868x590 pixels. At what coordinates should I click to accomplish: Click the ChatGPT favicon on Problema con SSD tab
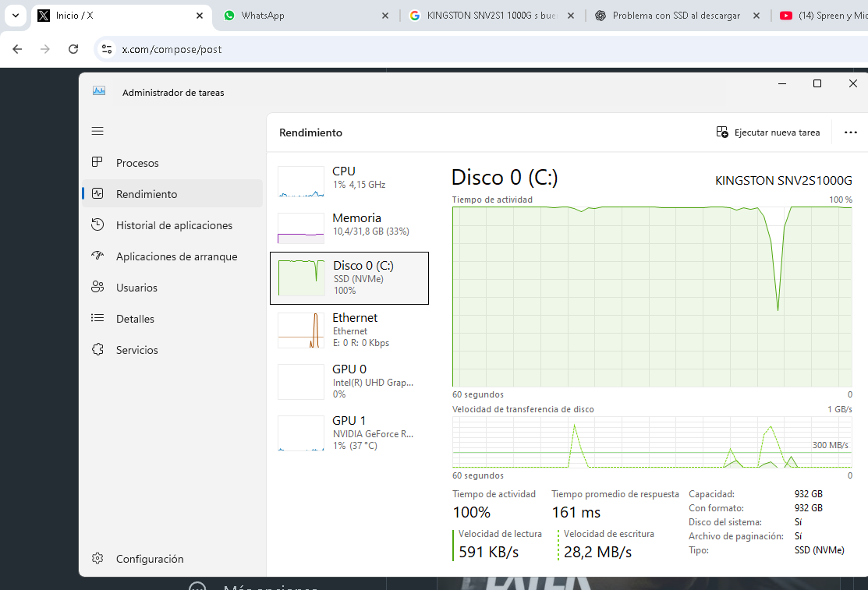pos(600,16)
